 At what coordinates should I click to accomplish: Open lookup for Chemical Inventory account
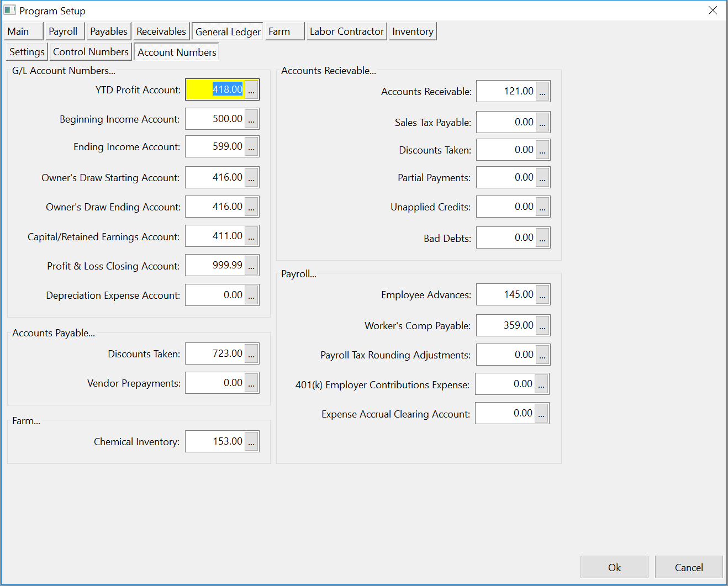[251, 441]
